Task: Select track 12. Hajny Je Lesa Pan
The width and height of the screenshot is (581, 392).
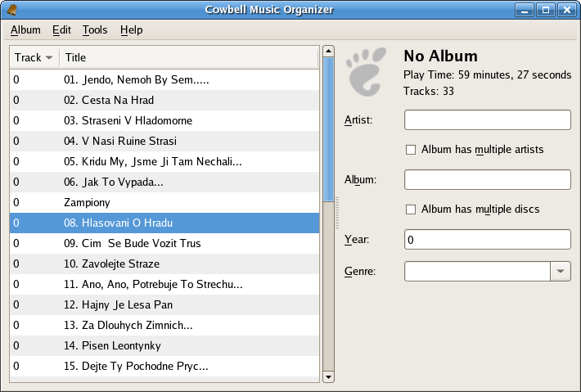Action: (x=164, y=304)
